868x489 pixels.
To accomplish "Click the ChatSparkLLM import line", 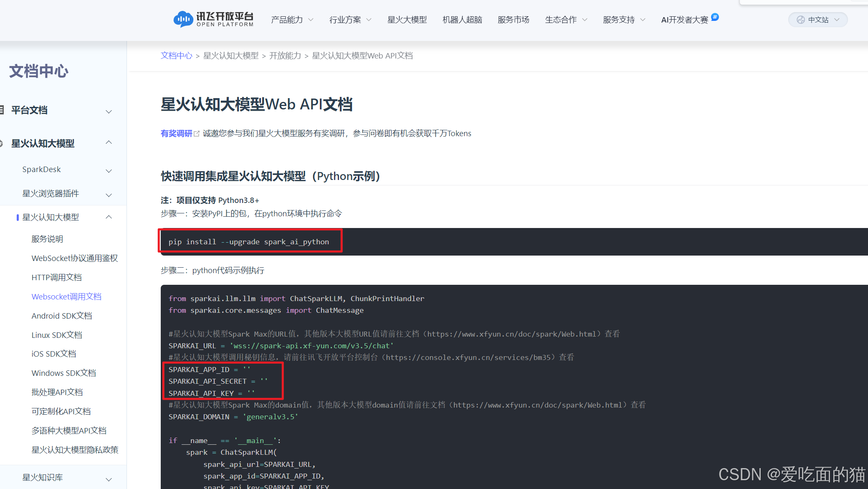I will click(296, 299).
